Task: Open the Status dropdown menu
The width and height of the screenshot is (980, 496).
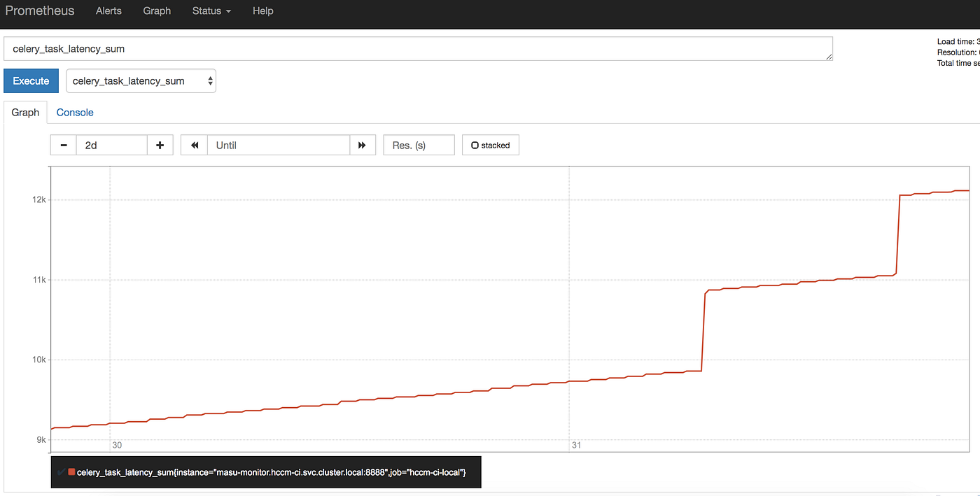Action: coord(211,10)
